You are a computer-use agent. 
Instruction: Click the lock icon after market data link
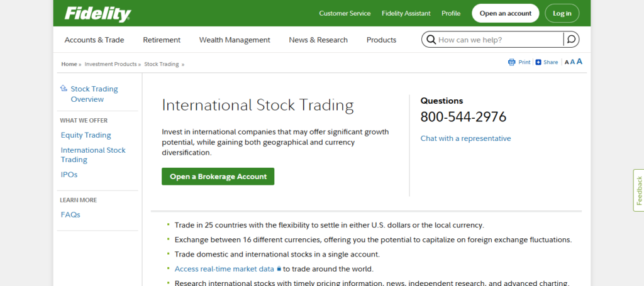point(279,269)
